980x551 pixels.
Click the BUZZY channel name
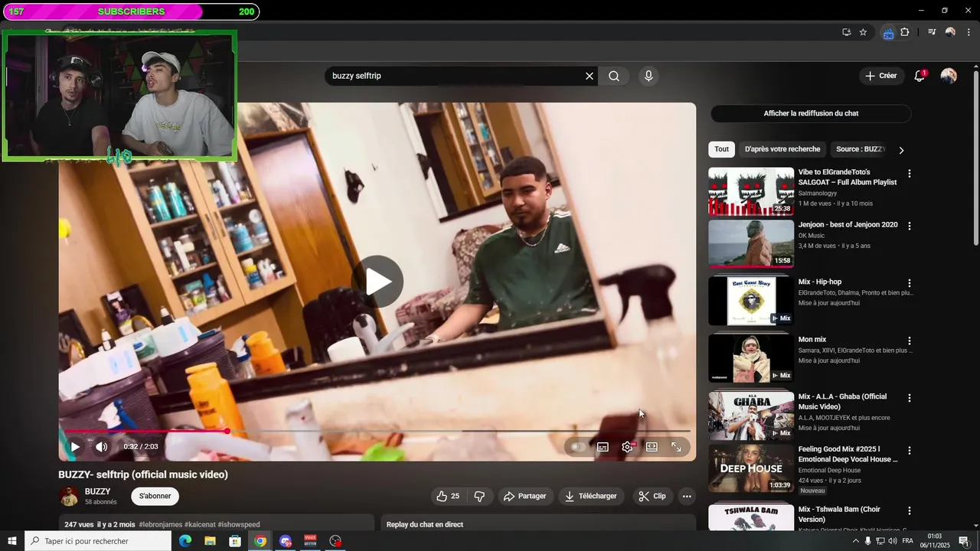point(97,491)
